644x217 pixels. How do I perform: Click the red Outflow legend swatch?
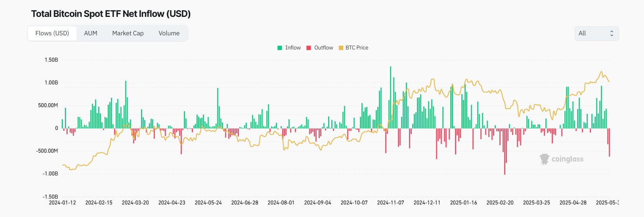(309, 48)
